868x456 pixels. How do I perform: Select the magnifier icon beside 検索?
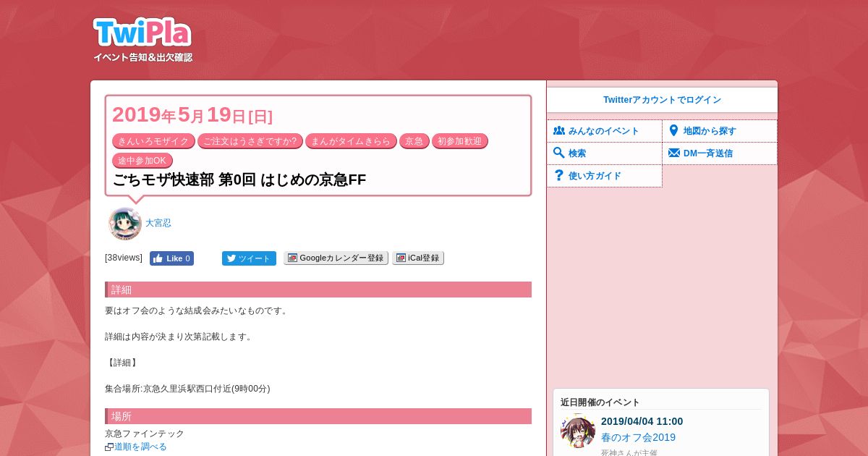pos(558,153)
